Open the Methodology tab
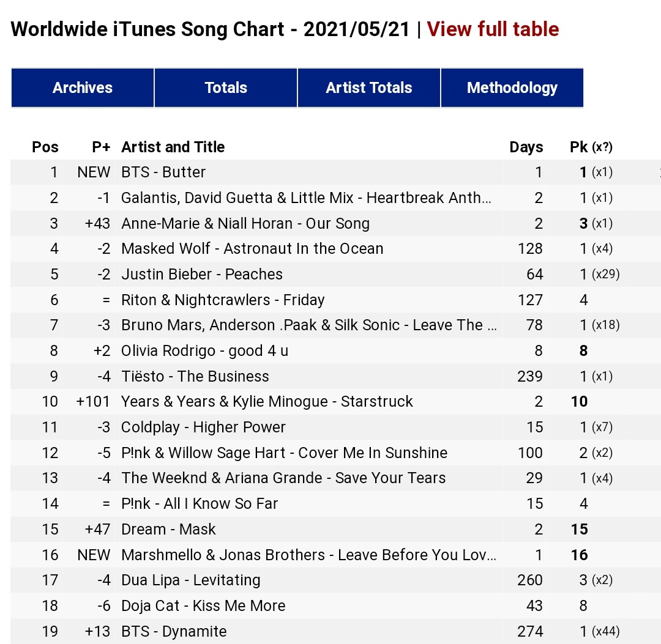Screen dimensions: 661x644 512,88
